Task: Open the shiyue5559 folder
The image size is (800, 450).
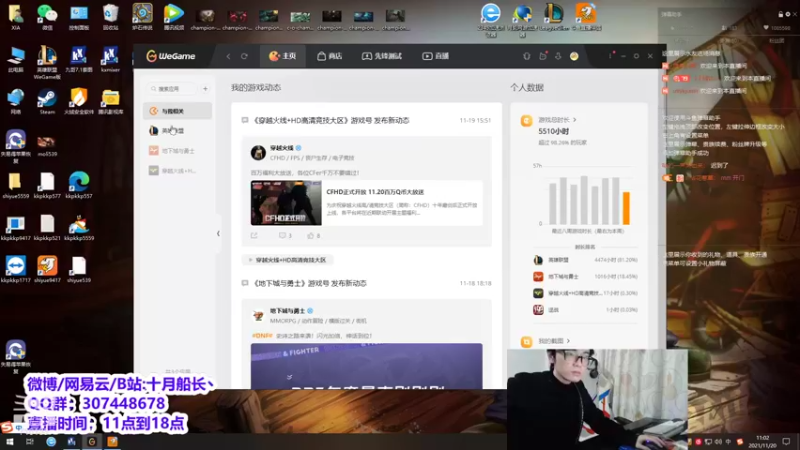Action: point(15,185)
